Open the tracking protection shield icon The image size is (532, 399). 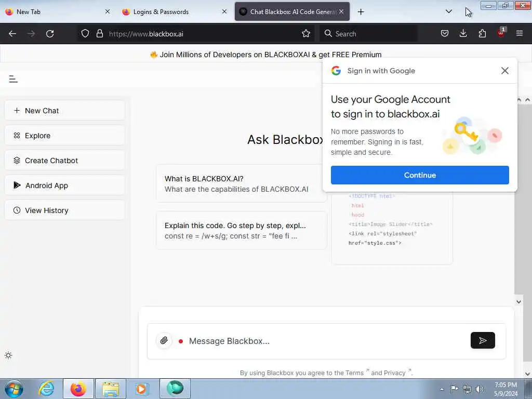85,34
